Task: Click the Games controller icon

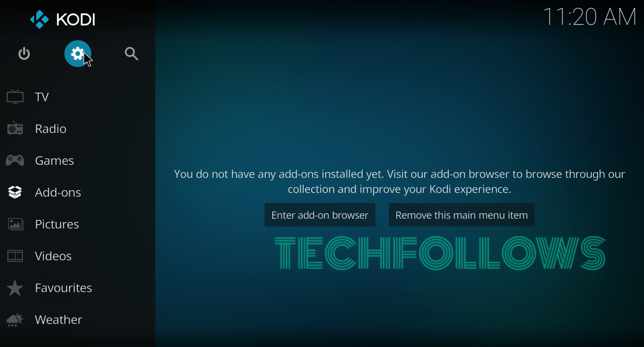Action: coord(15,160)
